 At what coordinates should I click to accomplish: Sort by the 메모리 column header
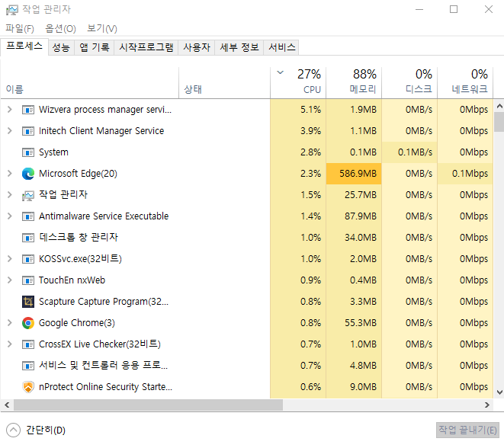354,83
